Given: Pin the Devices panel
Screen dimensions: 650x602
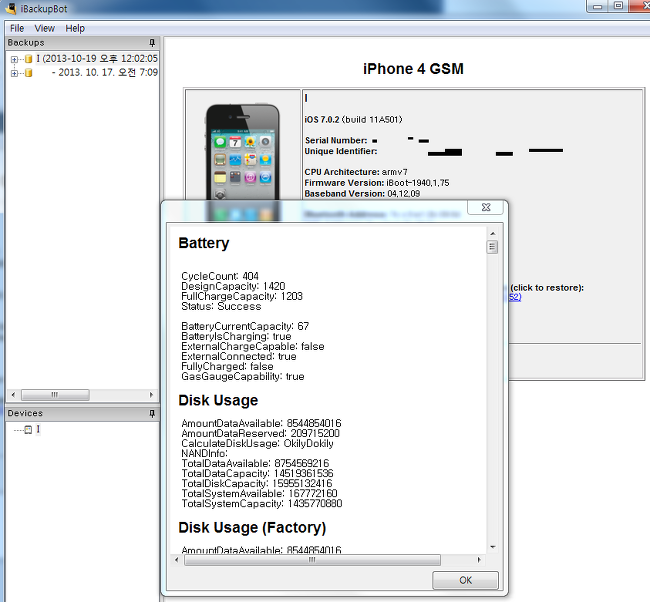Looking at the screenshot, I should (152, 413).
